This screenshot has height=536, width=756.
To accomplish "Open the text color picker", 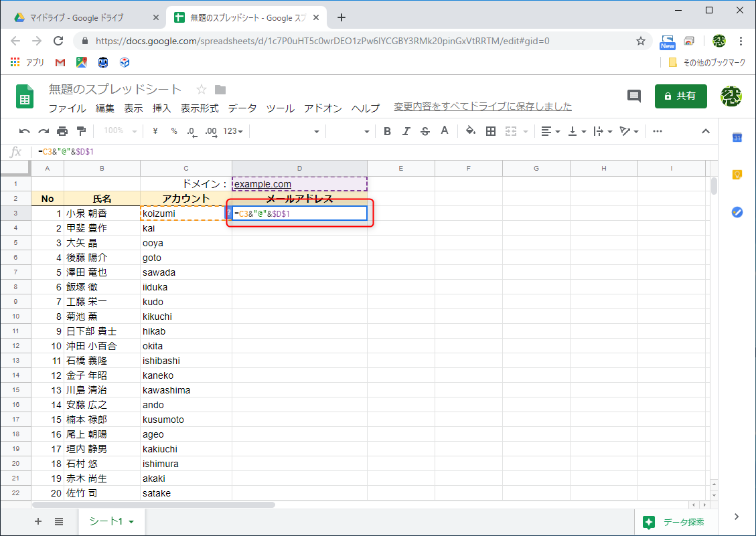I will (x=444, y=131).
